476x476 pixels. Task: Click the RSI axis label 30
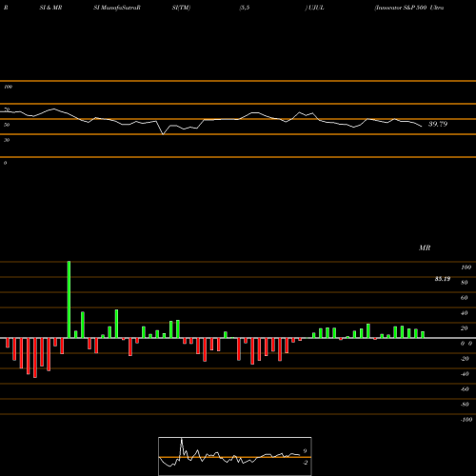pos(7,140)
